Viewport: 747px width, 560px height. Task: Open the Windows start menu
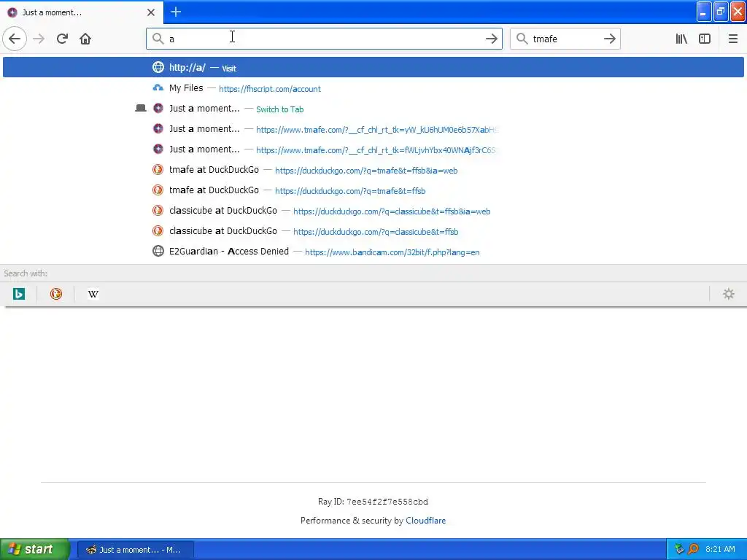point(35,549)
